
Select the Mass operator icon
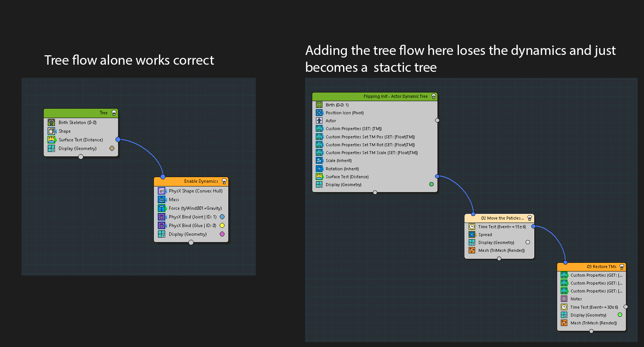coord(161,199)
